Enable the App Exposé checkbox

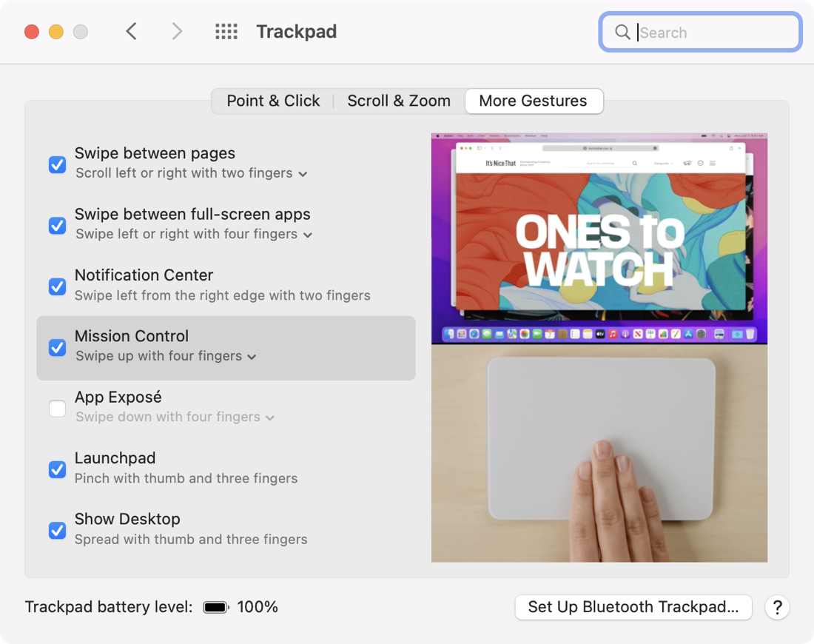tap(57, 409)
